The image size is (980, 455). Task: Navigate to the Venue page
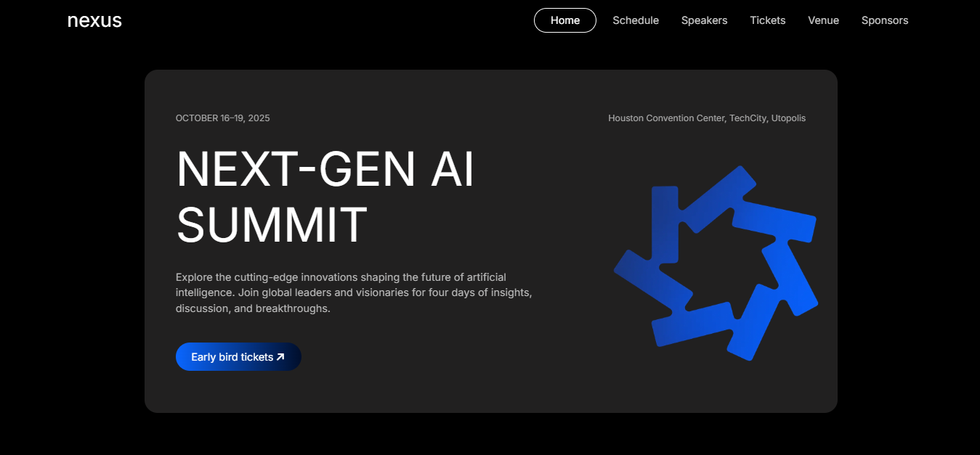point(823,20)
